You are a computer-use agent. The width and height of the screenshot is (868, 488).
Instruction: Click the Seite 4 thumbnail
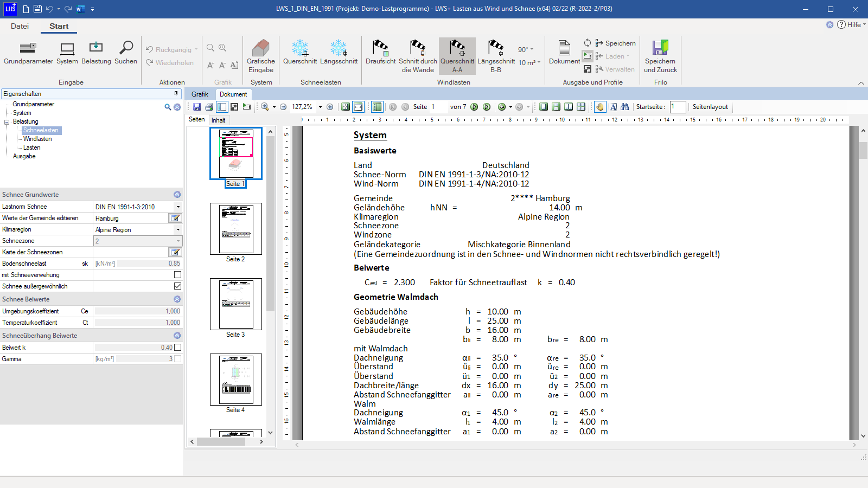click(236, 380)
